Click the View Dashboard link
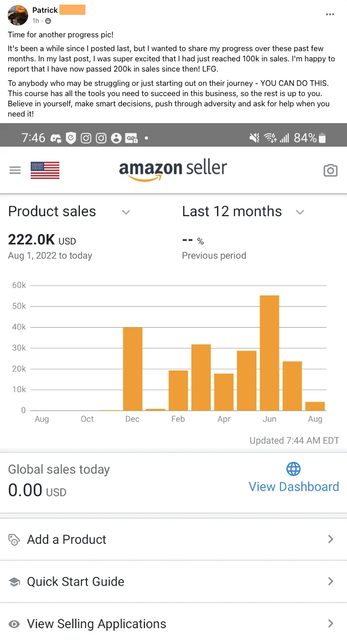 click(294, 487)
